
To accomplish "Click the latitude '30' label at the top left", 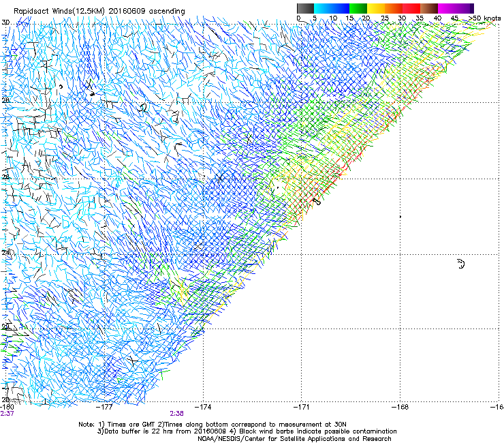I will click(5, 22).
